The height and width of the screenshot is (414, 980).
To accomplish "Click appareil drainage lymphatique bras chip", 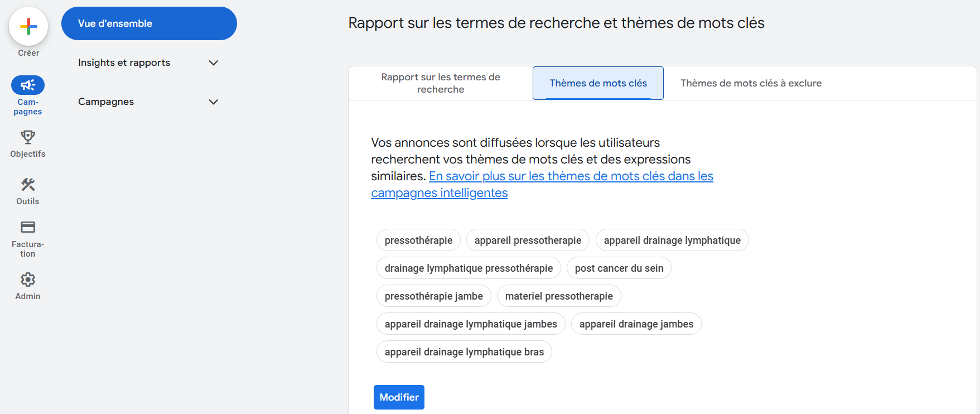I will click(464, 352).
